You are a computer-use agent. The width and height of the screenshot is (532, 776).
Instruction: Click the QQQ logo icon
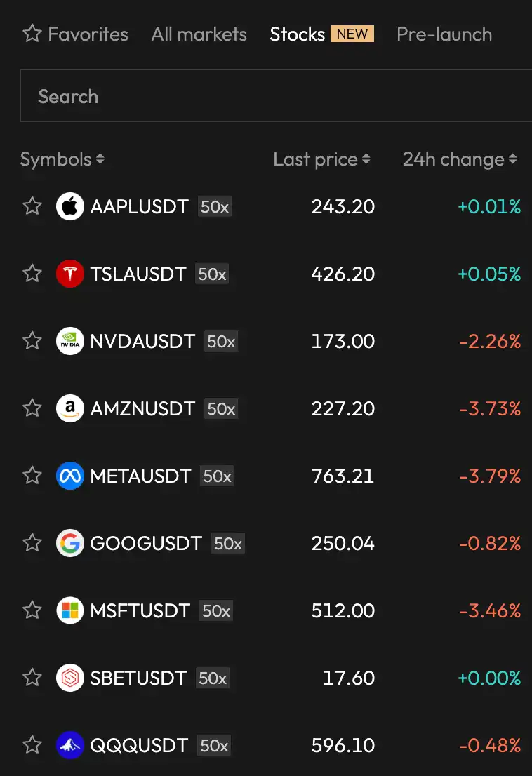point(69,746)
